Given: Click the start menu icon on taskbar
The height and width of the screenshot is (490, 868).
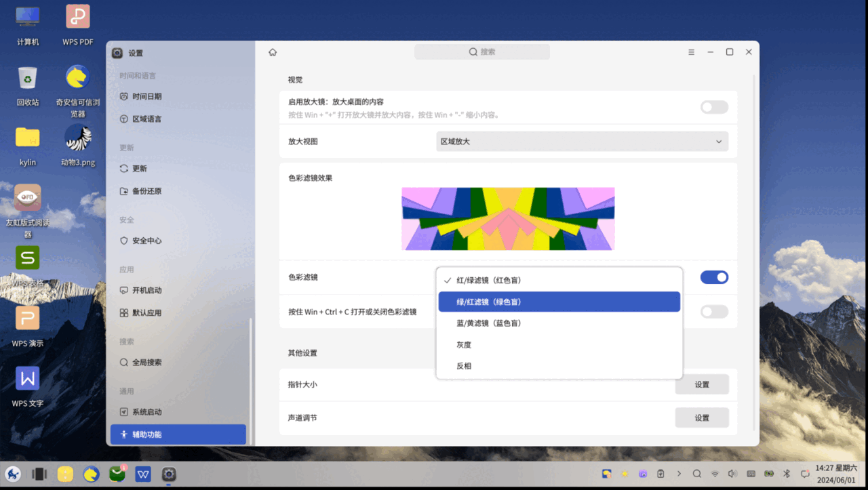Looking at the screenshot, I should tap(13, 474).
